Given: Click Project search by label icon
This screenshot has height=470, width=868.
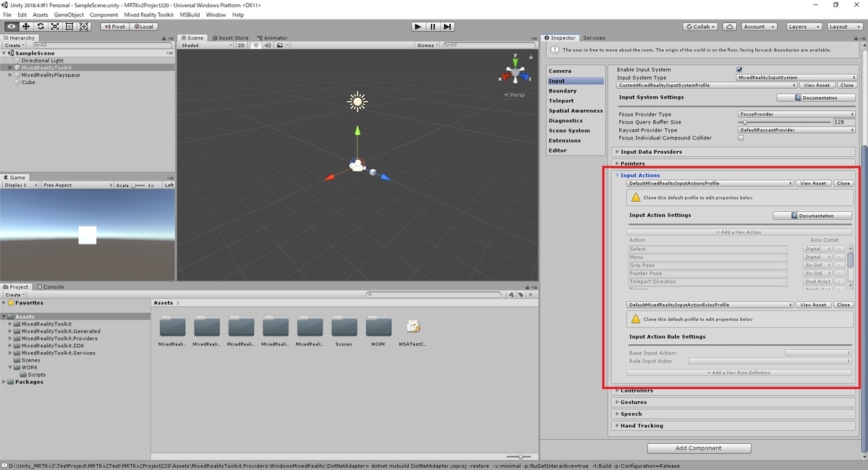Looking at the screenshot, I should (521, 294).
